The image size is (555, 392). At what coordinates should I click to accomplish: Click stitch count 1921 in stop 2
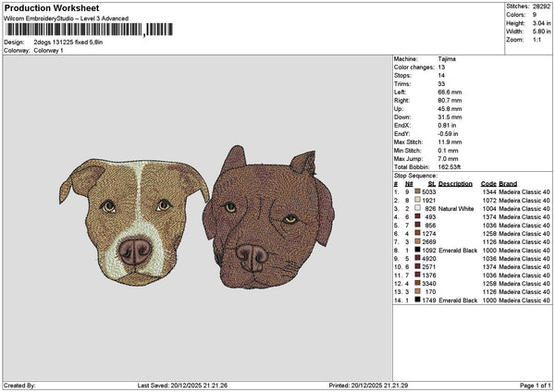(428, 201)
